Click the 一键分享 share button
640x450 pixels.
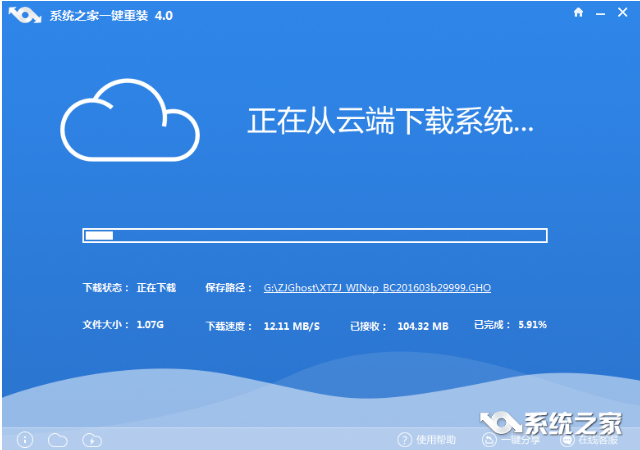point(511,440)
